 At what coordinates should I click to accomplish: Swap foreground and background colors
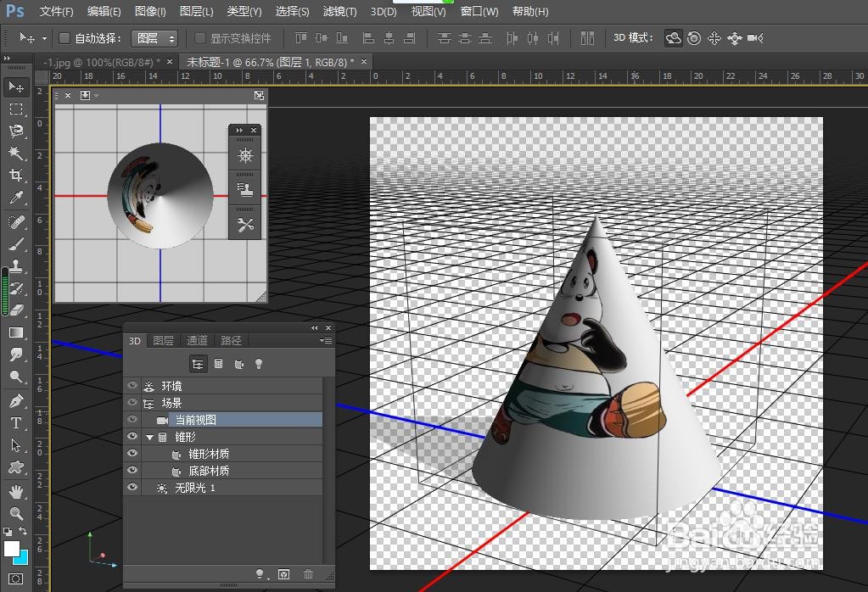pyautogui.click(x=23, y=531)
